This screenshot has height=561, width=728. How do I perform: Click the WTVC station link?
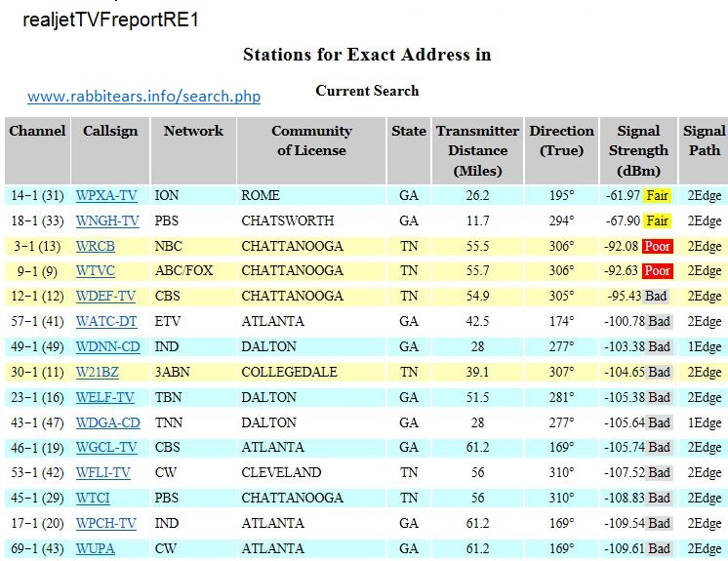[x=96, y=271]
